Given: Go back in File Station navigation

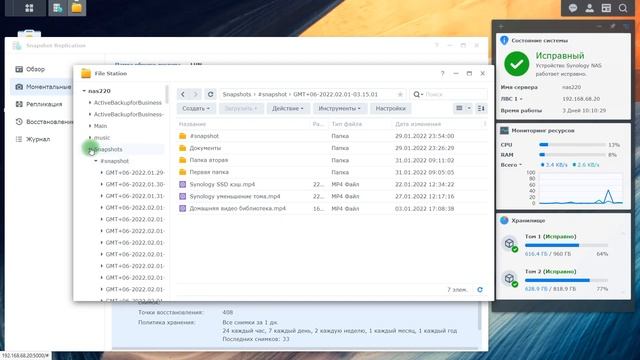Looking at the screenshot, I should point(183,94).
